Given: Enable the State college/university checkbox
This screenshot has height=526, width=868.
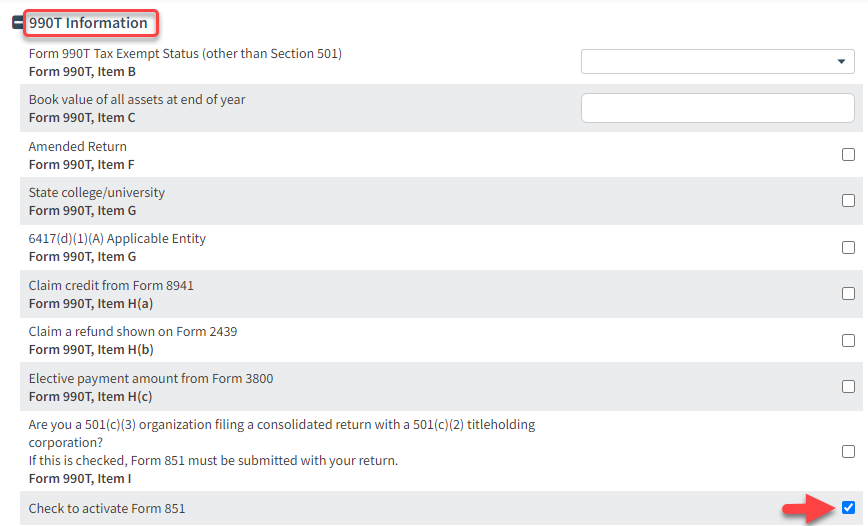Looking at the screenshot, I should point(848,201).
